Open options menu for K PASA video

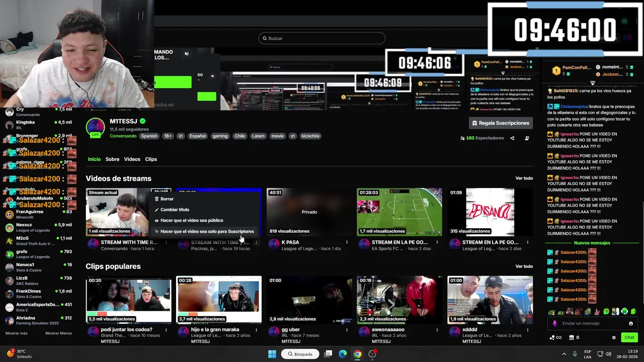347,242
